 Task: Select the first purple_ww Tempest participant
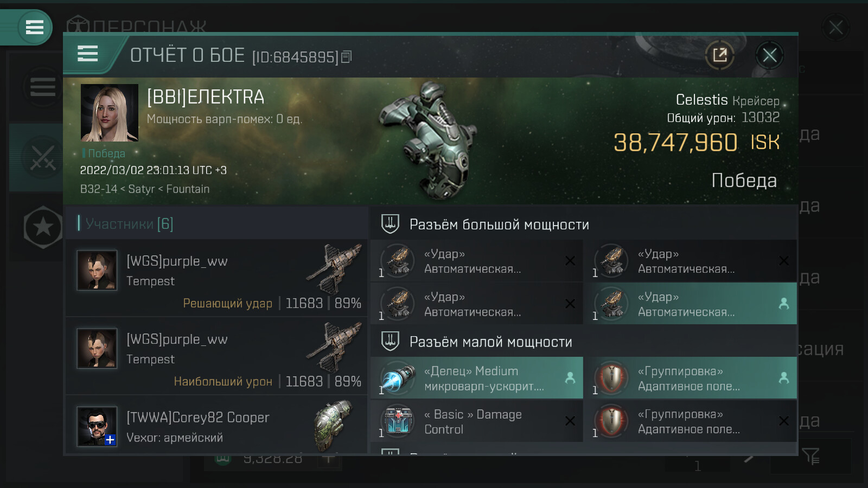tap(216, 278)
